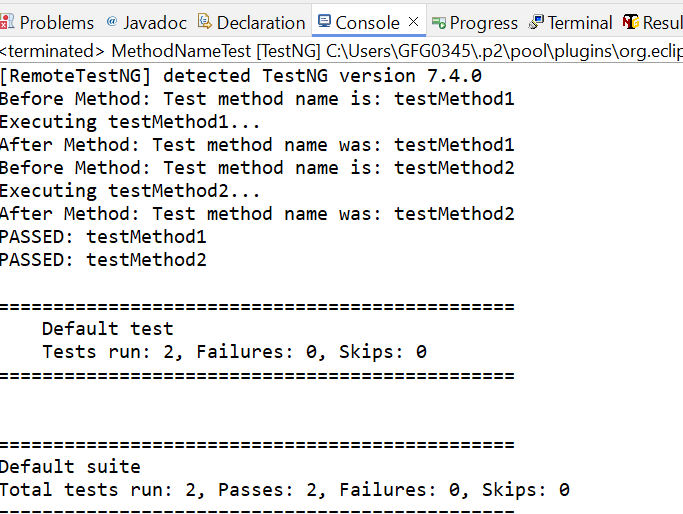Click the "Executing testMethod2..." console line

130,191
